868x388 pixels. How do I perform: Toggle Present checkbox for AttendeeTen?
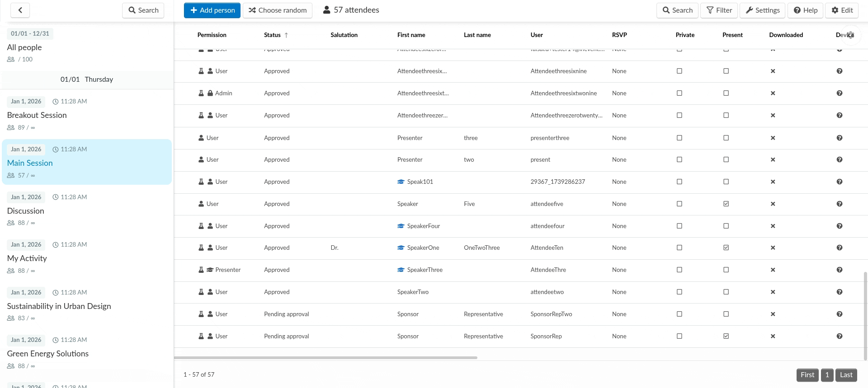click(x=726, y=248)
